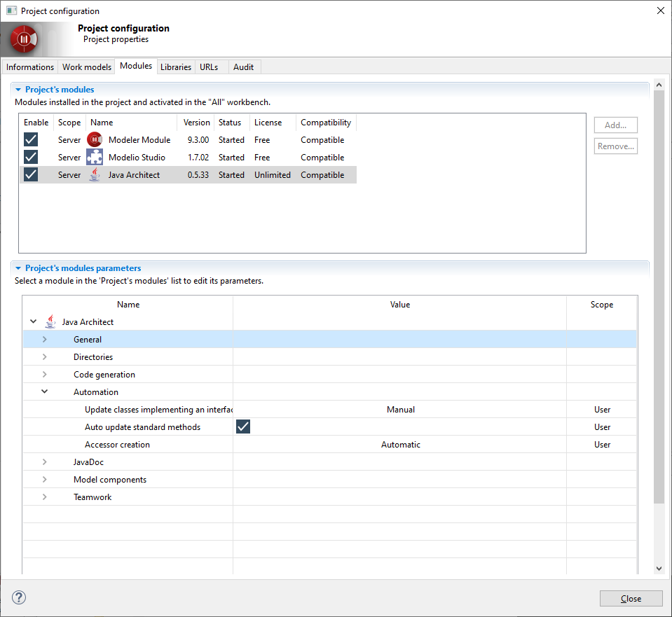
Task: Click the scrollbar up arrow
Action: click(x=659, y=85)
